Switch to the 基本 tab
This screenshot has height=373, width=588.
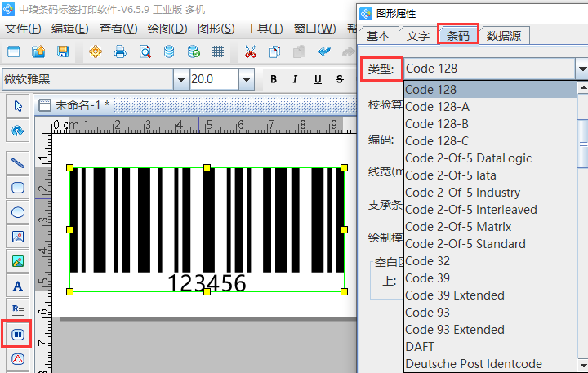(x=378, y=36)
